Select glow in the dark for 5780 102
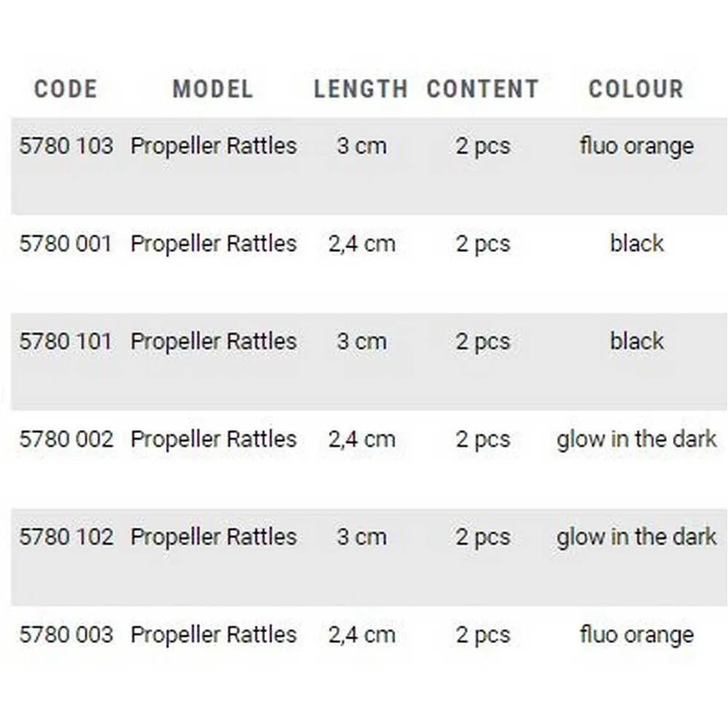This screenshot has height=728, width=728. [x=636, y=537]
